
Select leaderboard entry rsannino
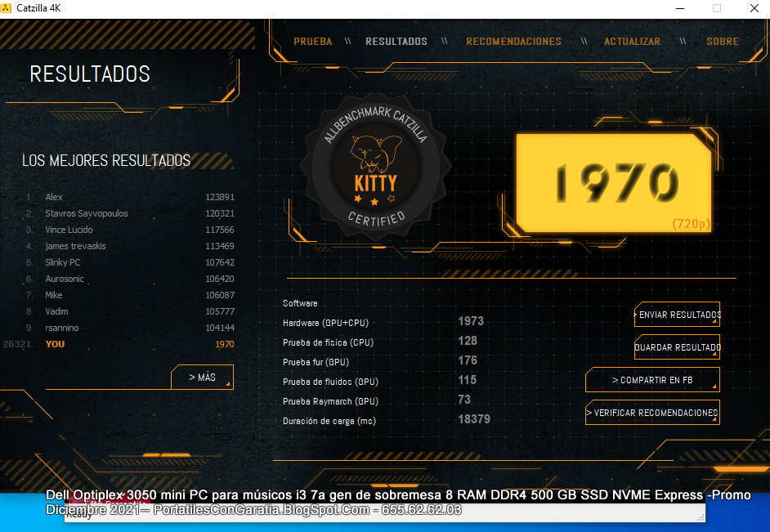pyautogui.click(x=130, y=328)
